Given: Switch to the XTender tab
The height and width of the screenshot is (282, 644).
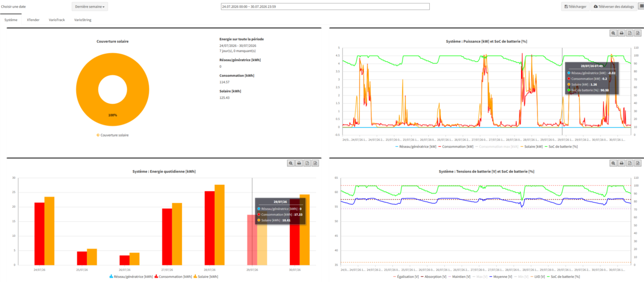Looking at the screenshot, I should coord(33,20).
